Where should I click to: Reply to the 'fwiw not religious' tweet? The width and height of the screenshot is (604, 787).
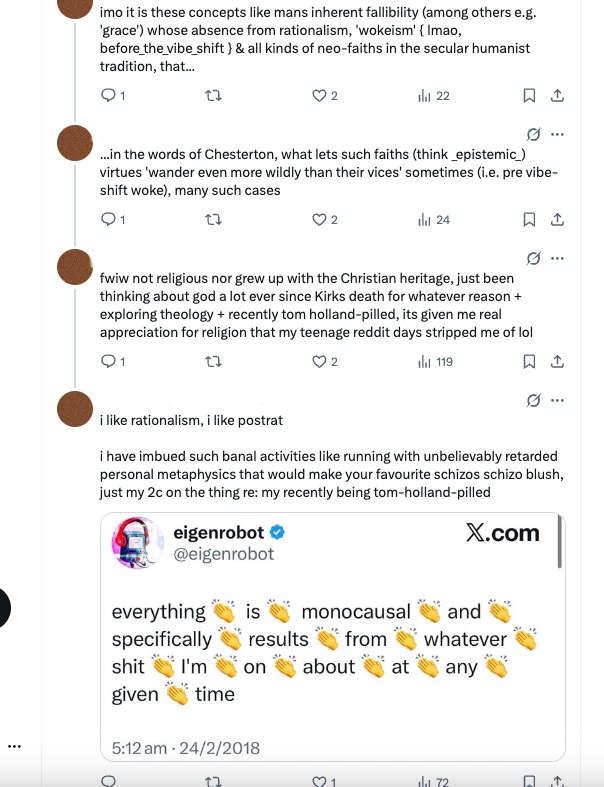[x=109, y=361]
